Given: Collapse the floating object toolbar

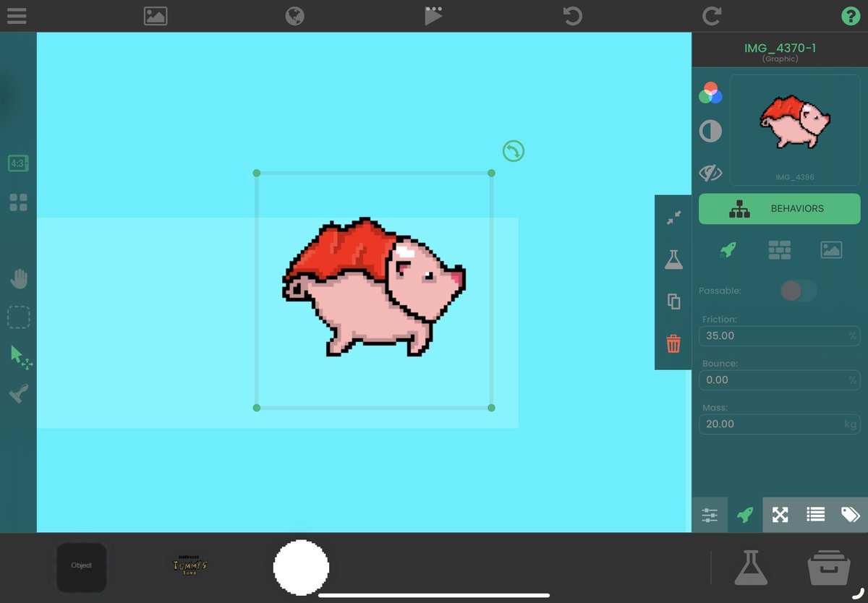Looking at the screenshot, I should (673, 215).
